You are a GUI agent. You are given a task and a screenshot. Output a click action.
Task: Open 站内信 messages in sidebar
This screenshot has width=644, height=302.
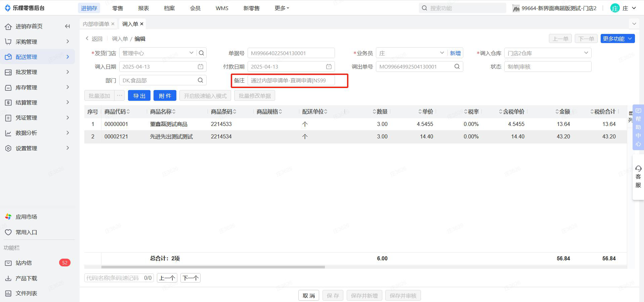click(x=24, y=263)
